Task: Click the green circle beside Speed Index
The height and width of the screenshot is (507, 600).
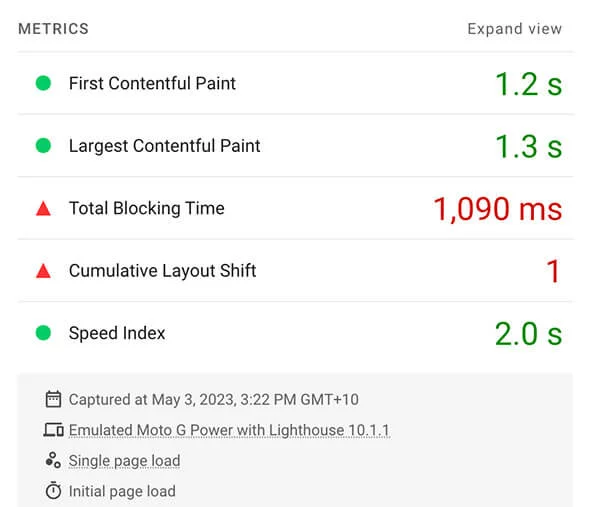Action: tap(43, 333)
